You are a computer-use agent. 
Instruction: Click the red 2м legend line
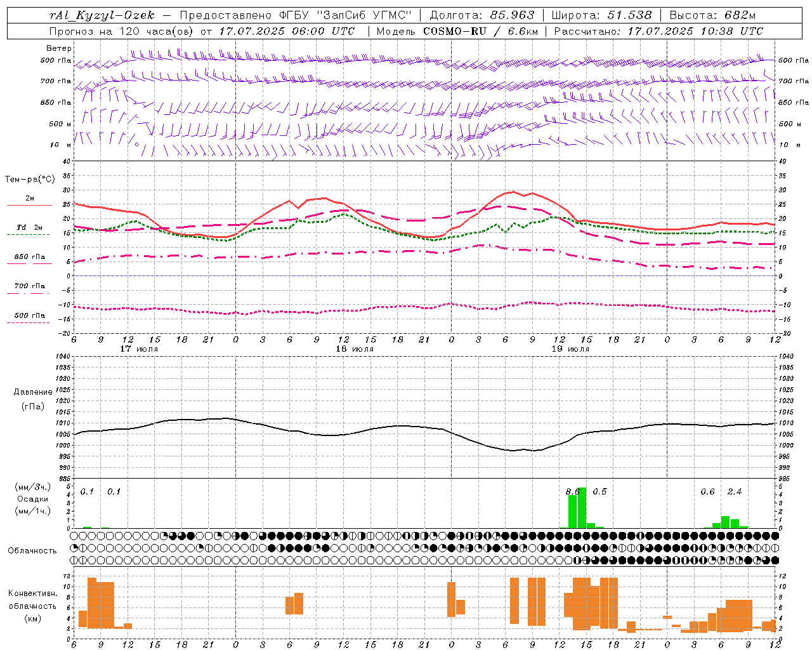29,206
